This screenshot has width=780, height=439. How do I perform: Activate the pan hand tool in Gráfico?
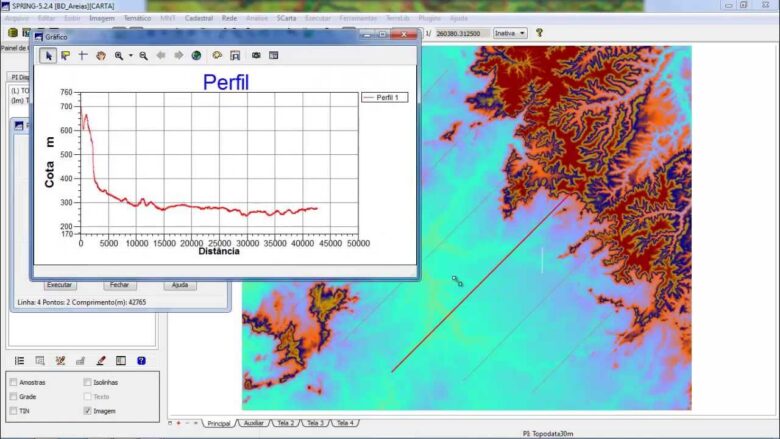click(100, 56)
